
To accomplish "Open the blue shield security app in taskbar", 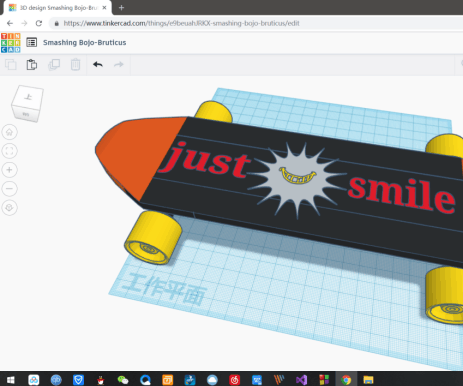I will (x=78, y=380).
